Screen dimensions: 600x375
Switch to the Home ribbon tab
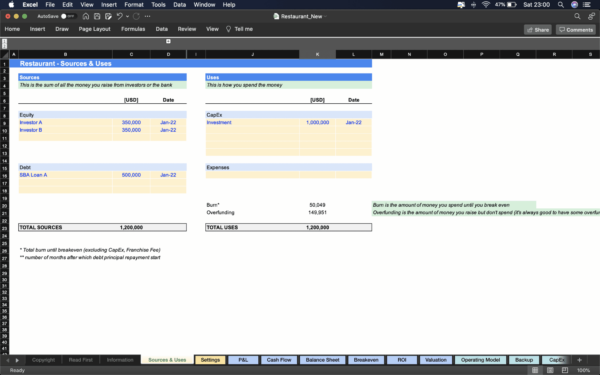click(12, 29)
